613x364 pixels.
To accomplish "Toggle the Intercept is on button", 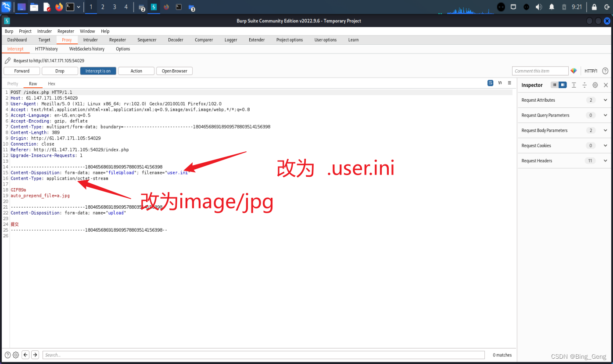I will (x=98, y=71).
